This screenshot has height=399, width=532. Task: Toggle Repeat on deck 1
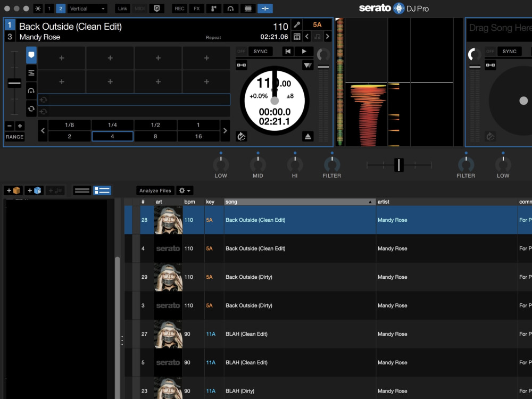tap(213, 37)
